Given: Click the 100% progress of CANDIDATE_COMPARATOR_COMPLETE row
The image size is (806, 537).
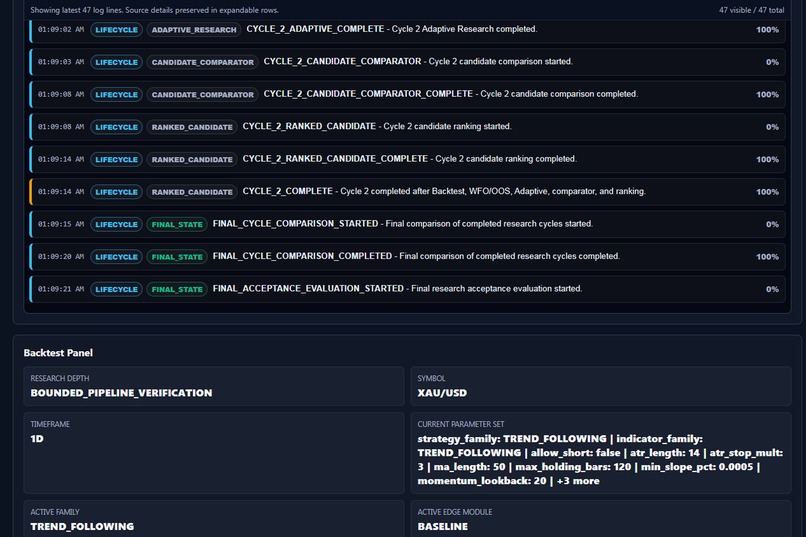Looking at the screenshot, I should [x=767, y=95].
